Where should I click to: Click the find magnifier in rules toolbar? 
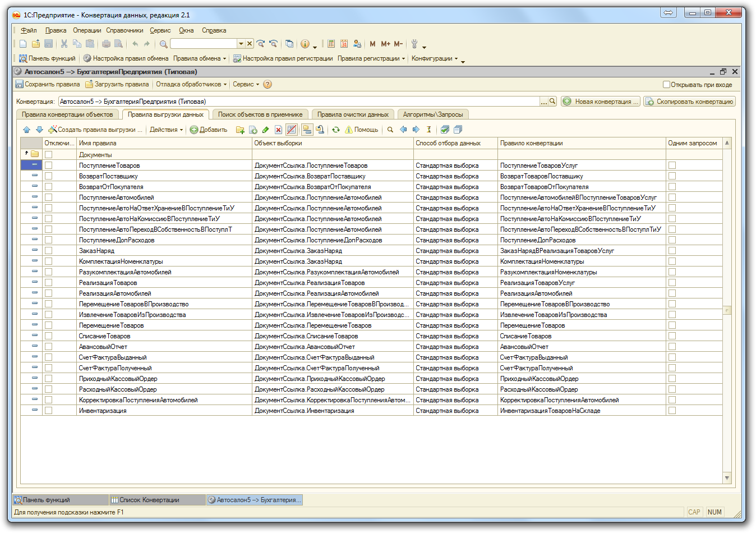tap(390, 130)
